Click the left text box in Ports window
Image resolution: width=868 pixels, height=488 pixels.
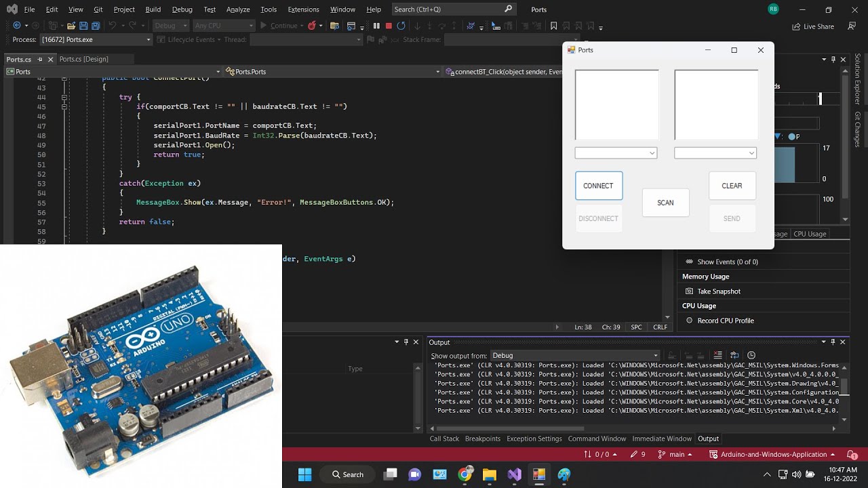(616, 105)
